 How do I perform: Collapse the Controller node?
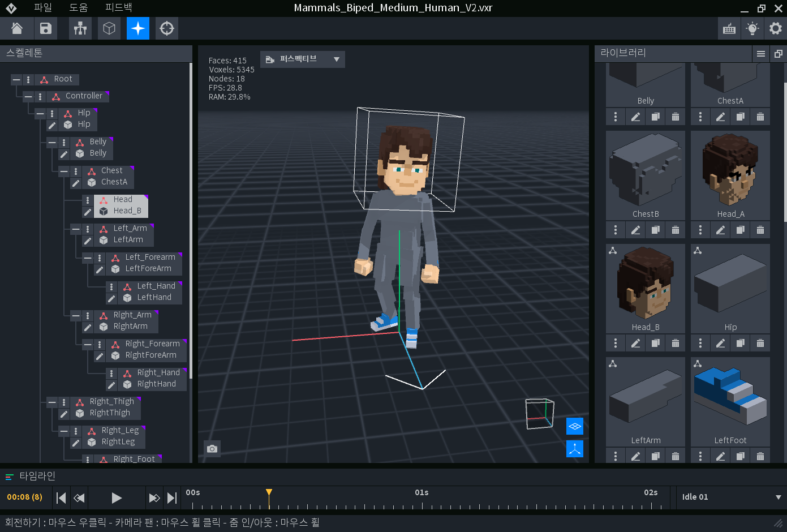(x=28, y=97)
